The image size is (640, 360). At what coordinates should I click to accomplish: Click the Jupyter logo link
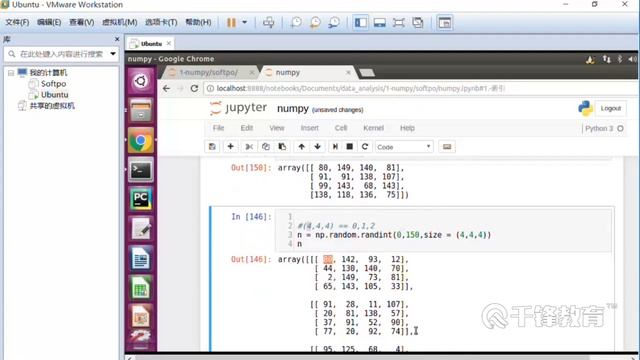[x=238, y=108]
